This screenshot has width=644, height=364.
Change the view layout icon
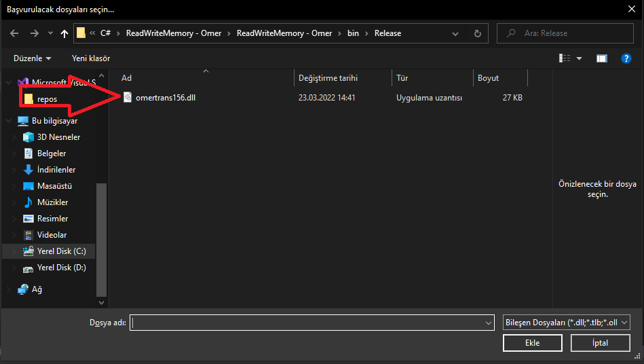[x=565, y=58]
